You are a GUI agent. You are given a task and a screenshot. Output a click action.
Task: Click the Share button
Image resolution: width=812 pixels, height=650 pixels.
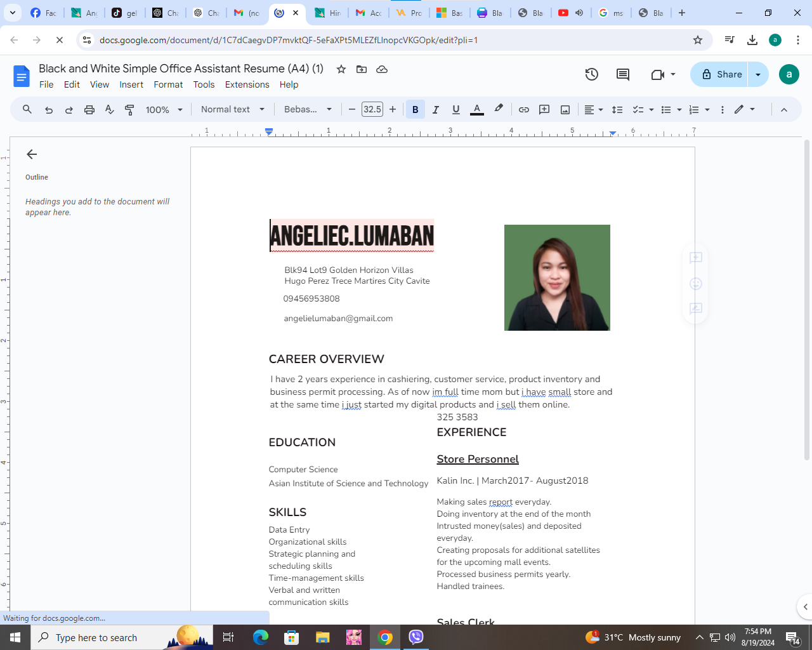[719, 74]
